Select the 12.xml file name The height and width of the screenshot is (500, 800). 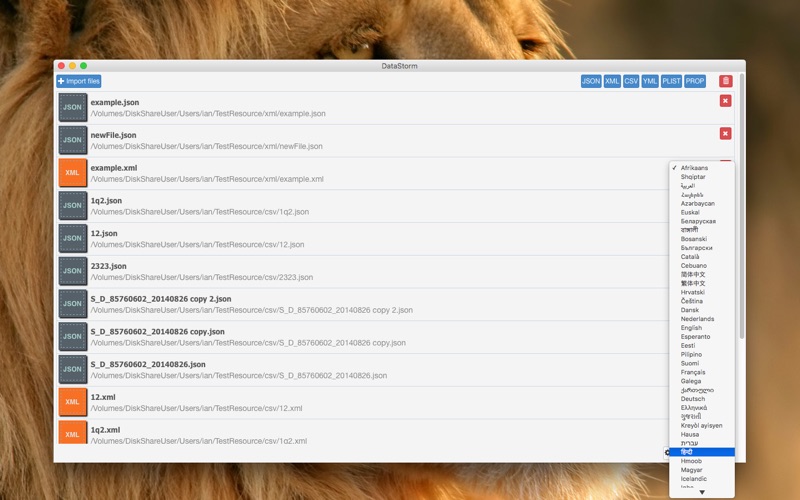point(103,397)
